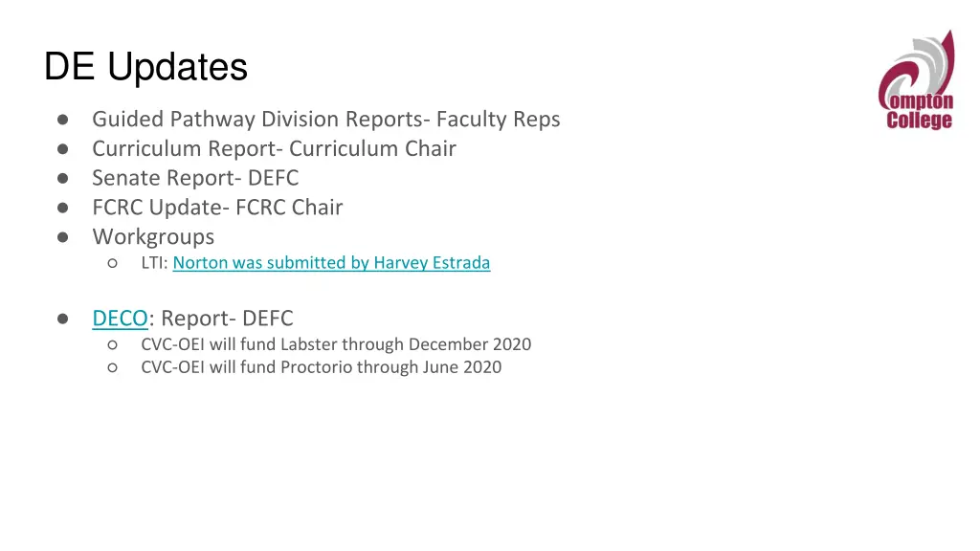Click the bullet beside Senate Report
Screen dimensions: 980x551
pyautogui.click(x=62, y=178)
